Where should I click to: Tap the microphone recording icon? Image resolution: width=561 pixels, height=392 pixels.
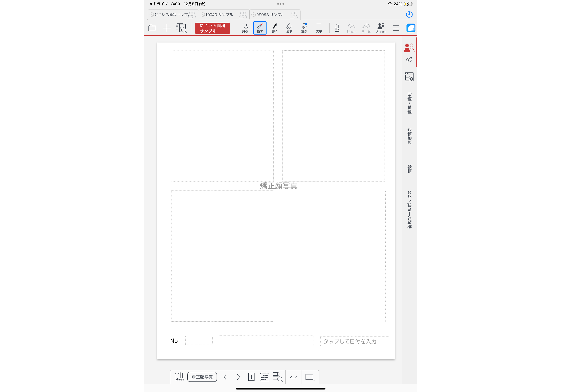337,28
